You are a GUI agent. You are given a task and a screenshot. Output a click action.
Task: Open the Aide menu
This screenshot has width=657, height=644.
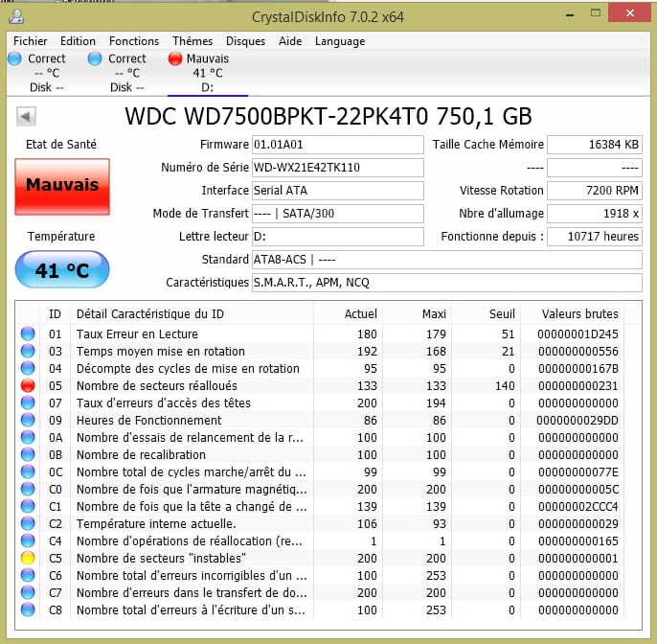[x=290, y=41]
